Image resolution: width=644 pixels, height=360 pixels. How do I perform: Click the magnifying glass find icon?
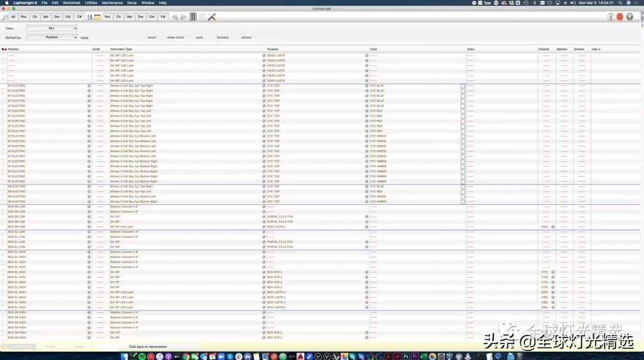[5, 17]
